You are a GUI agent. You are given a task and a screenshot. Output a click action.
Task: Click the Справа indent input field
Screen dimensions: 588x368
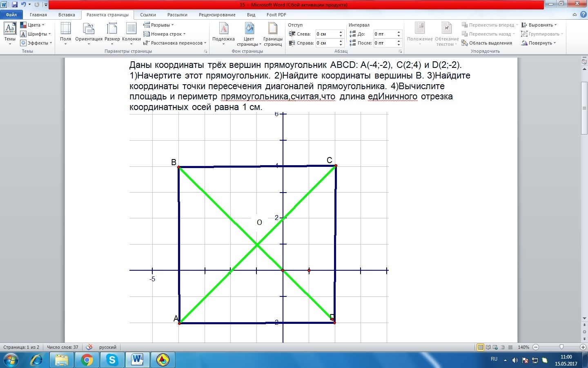click(x=327, y=43)
